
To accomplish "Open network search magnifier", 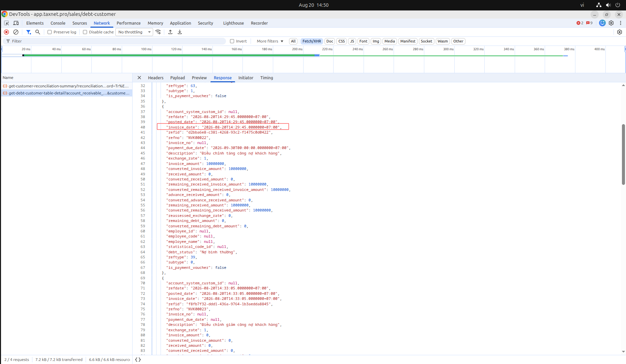I will pos(38,32).
